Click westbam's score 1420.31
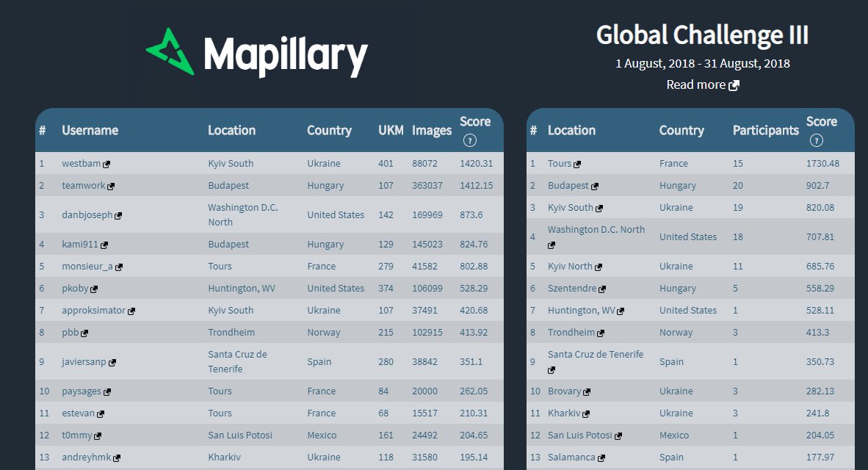 [x=476, y=163]
